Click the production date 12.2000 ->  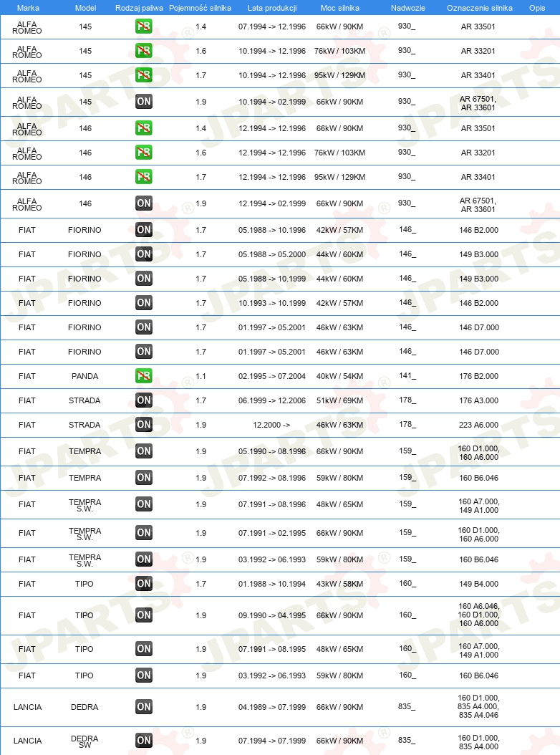[271, 425]
